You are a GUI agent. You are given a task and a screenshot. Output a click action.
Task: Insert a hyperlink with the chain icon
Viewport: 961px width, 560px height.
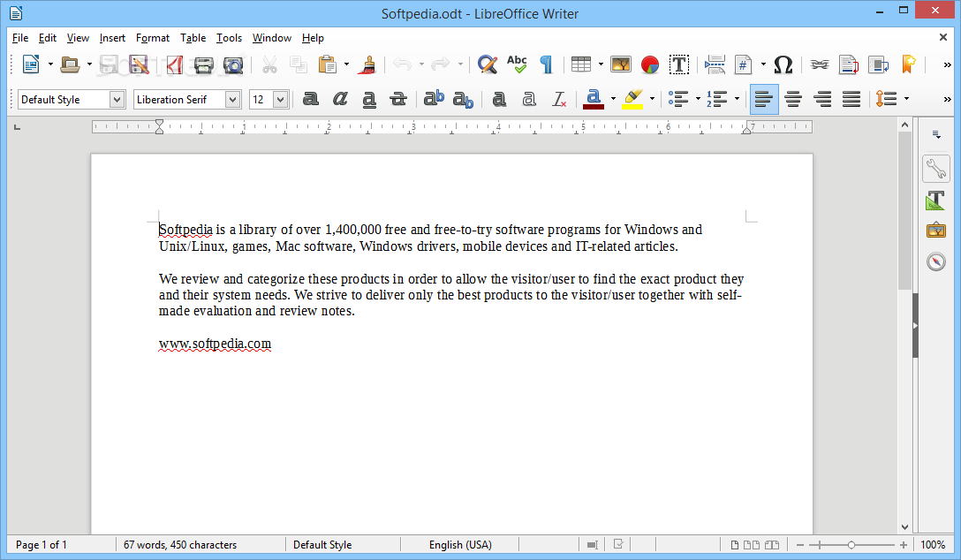820,64
